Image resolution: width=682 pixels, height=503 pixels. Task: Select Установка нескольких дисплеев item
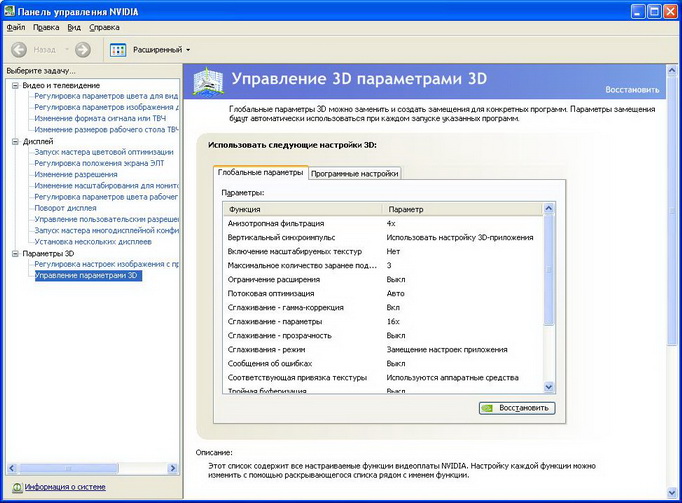click(x=93, y=242)
